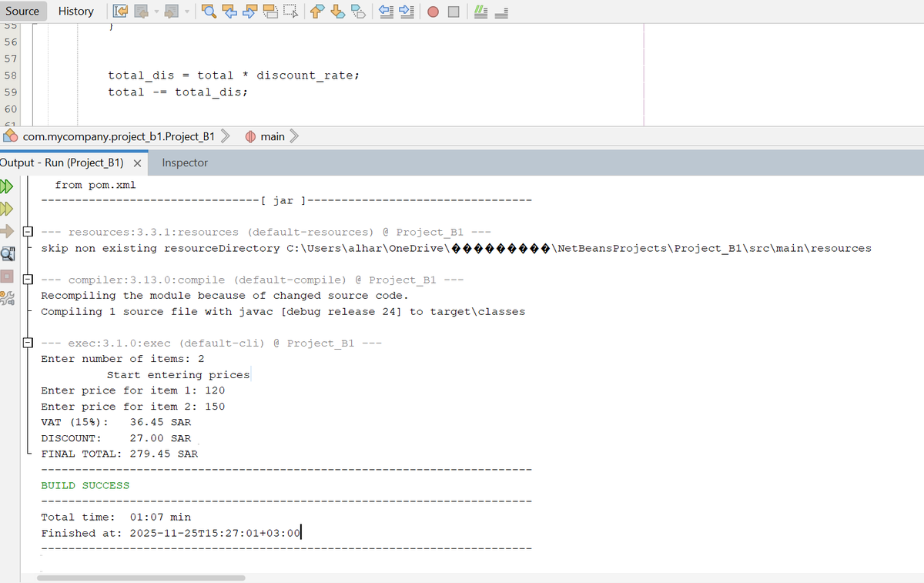Click DISCOUNT: 27.00 SAR line
The image size is (924, 583).
tap(115, 438)
